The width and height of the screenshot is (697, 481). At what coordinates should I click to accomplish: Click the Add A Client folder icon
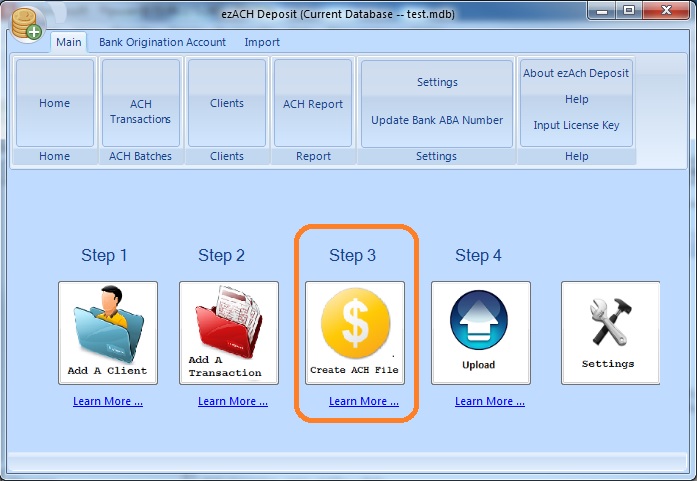coord(107,332)
